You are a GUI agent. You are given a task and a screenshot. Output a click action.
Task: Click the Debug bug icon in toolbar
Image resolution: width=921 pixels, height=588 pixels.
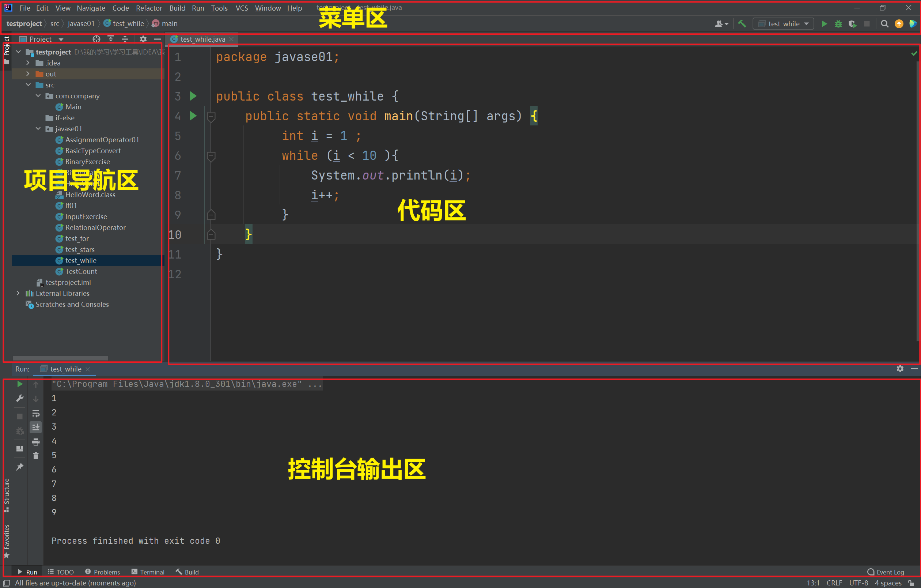coord(838,24)
